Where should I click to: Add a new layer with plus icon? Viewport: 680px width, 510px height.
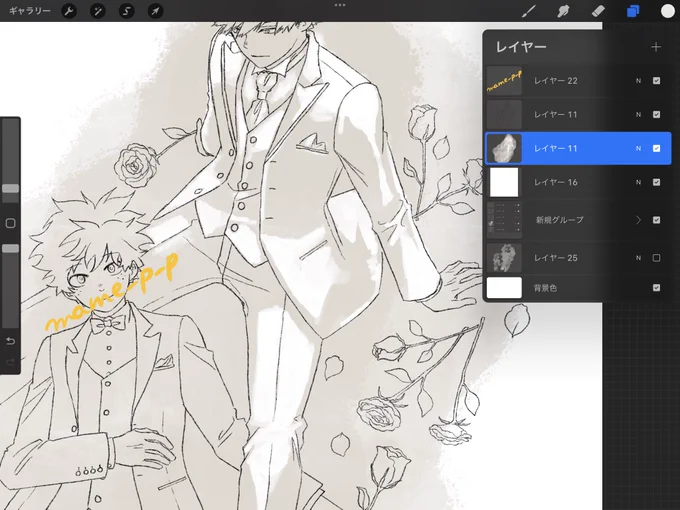click(656, 47)
